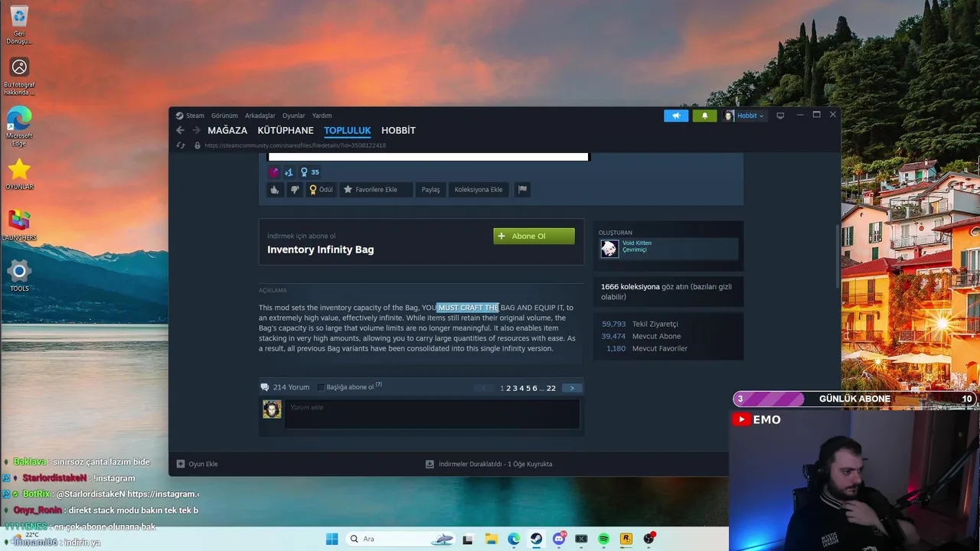Open the 1666 koleksiyona link
This screenshot has height=551, width=980.
[x=630, y=287]
